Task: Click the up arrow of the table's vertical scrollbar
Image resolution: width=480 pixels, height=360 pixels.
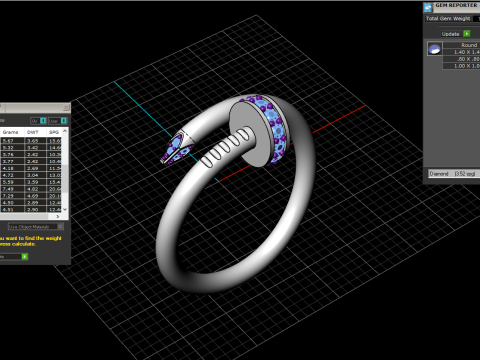Action: pos(65,131)
